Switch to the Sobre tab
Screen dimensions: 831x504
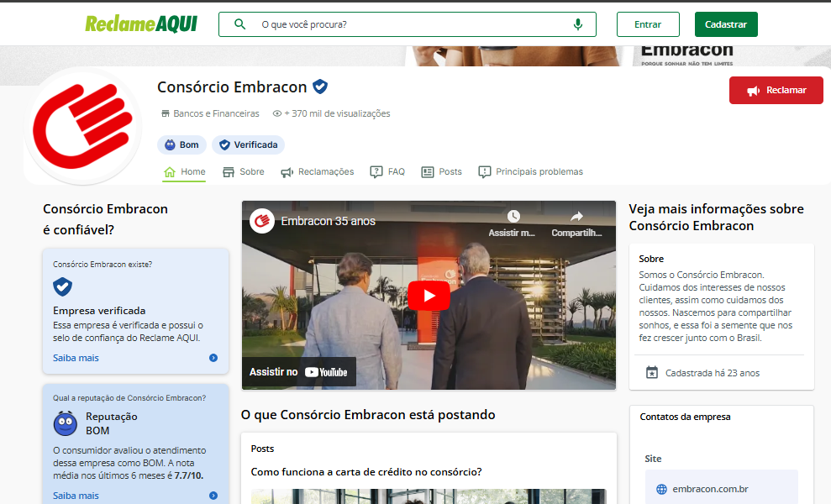(x=243, y=171)
